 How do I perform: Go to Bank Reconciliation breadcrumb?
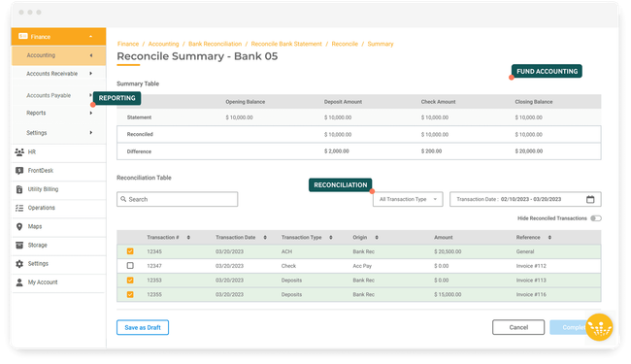pyautogui.click(x=215, y=44)
